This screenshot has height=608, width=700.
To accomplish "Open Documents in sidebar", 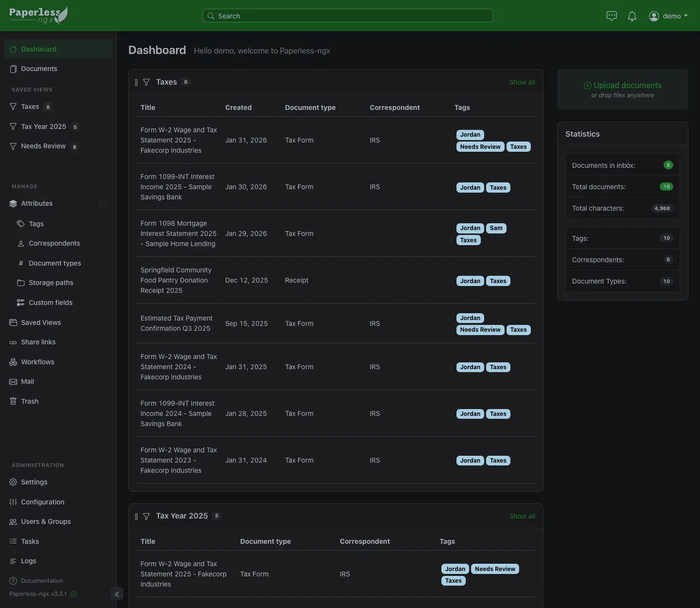I will coord(58,69).
